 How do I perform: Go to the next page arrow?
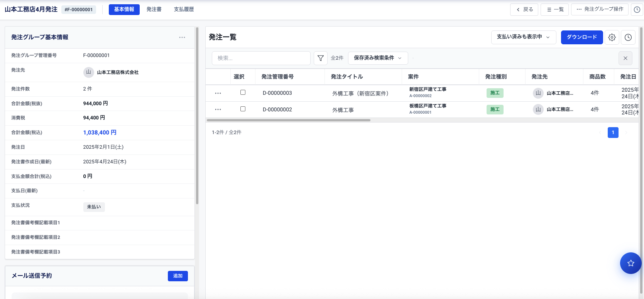[626, 133]
